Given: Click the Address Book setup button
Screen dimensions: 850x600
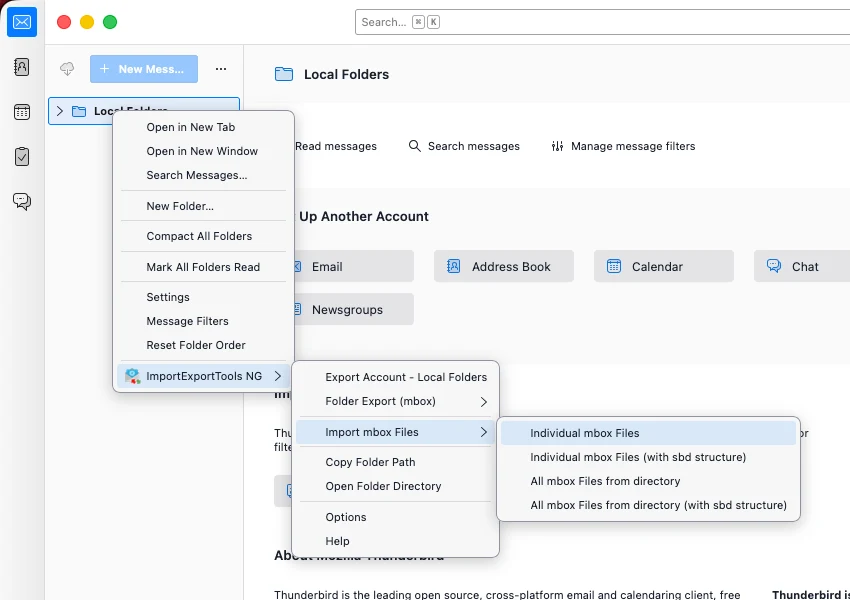Looking at the screenshot, I should pyautogui.click(x=504, y=266).
